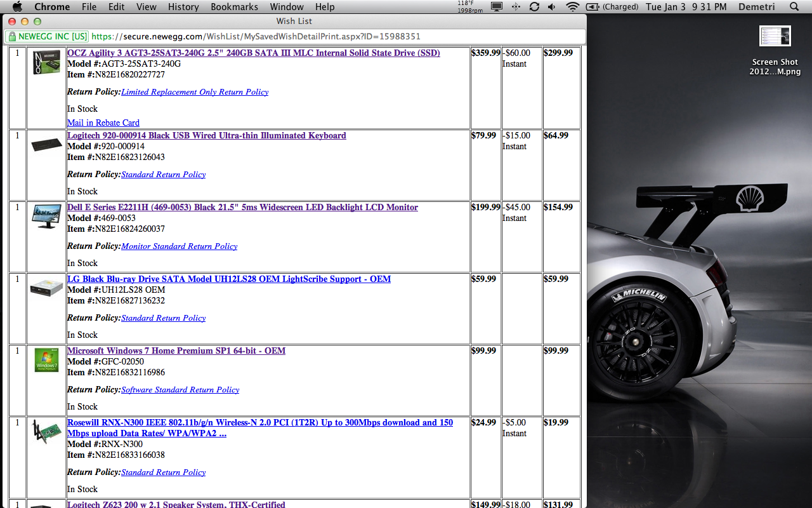Click the $359.99 price of the SSD
The height and width of the screenshot is (508, 812).
click(x=486, y=53)
